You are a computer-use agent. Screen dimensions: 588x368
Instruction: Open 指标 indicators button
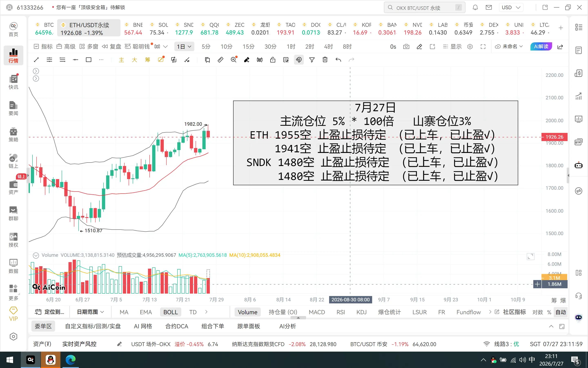click(x=43, y=46)
